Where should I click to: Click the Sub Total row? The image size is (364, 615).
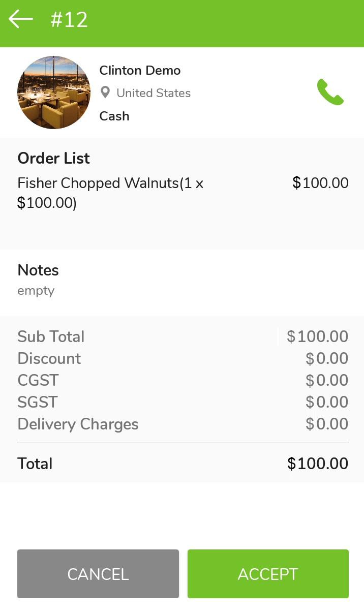pyautogui.click(x=51, y=336)
